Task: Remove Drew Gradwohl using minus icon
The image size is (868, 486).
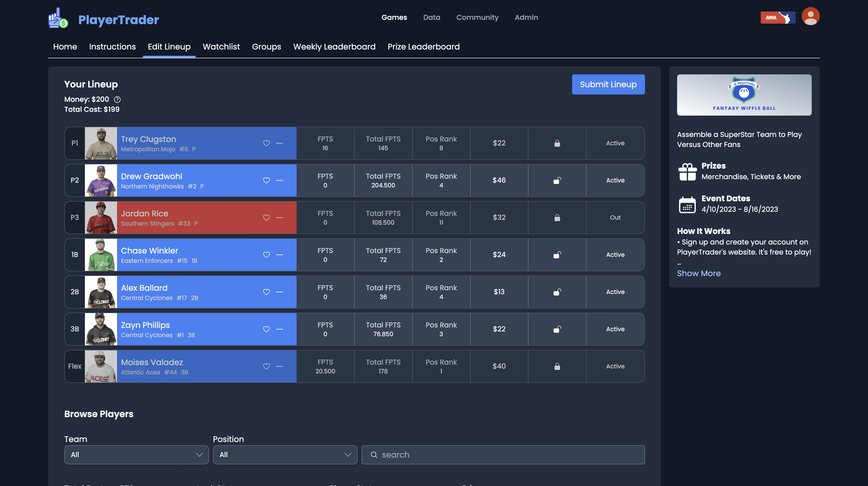Action: 279,180
